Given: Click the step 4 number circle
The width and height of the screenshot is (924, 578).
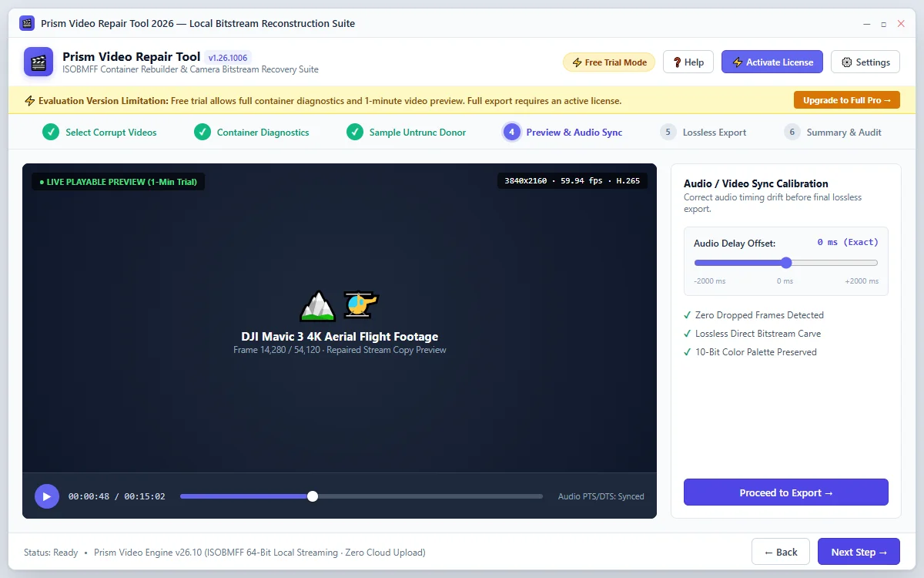Looking at the screenshot, I should [x=512, y=132].
